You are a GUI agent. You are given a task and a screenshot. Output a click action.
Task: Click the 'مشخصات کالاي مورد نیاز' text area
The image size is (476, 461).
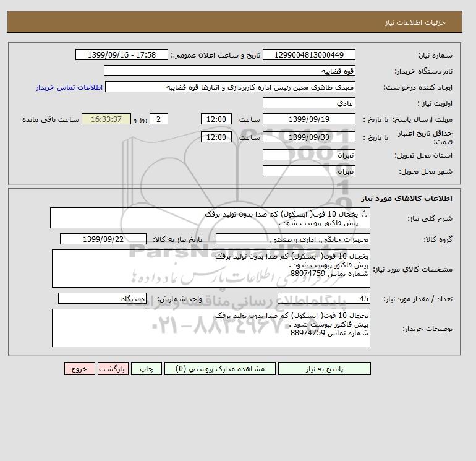click(211, 269)
